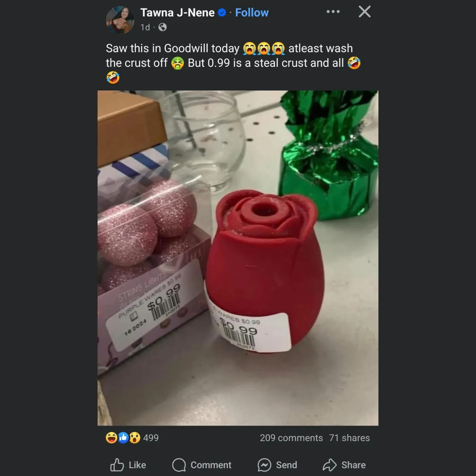Click the Tawna J-Nene profile name

coord(177,13)
